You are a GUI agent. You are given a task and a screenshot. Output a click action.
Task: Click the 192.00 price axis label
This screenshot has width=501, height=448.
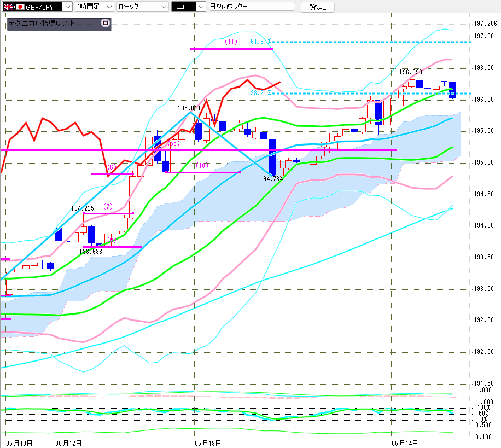tap(483, 352)
